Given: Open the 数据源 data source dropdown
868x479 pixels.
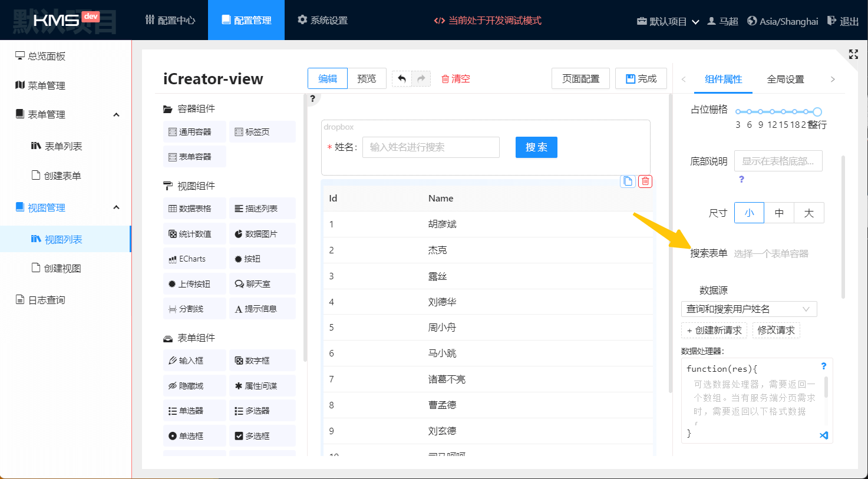Looking at the screenshot, I should point(748,309).
